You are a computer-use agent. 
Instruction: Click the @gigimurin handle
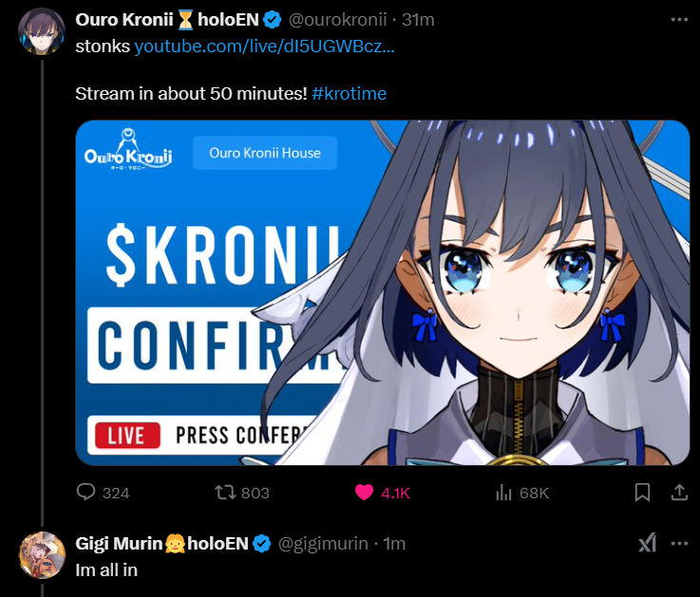(x=323, y=544)
